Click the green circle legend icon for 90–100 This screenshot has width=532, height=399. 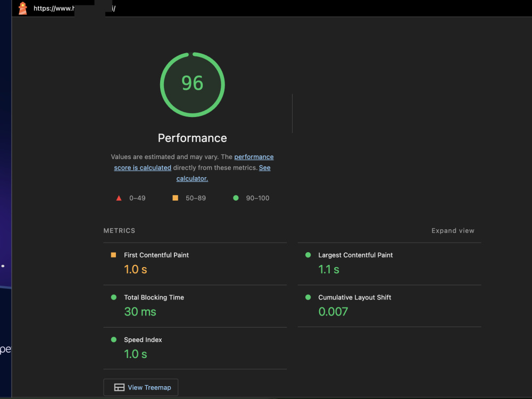(x=236, y=198)
